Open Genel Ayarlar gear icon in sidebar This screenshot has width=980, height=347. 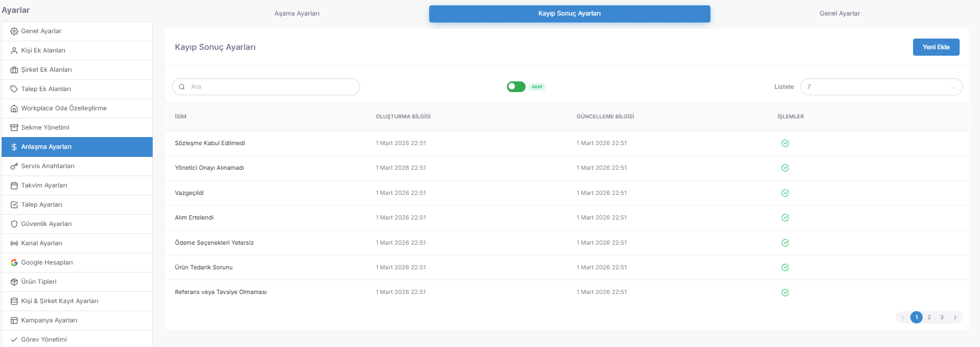point(14,31)
